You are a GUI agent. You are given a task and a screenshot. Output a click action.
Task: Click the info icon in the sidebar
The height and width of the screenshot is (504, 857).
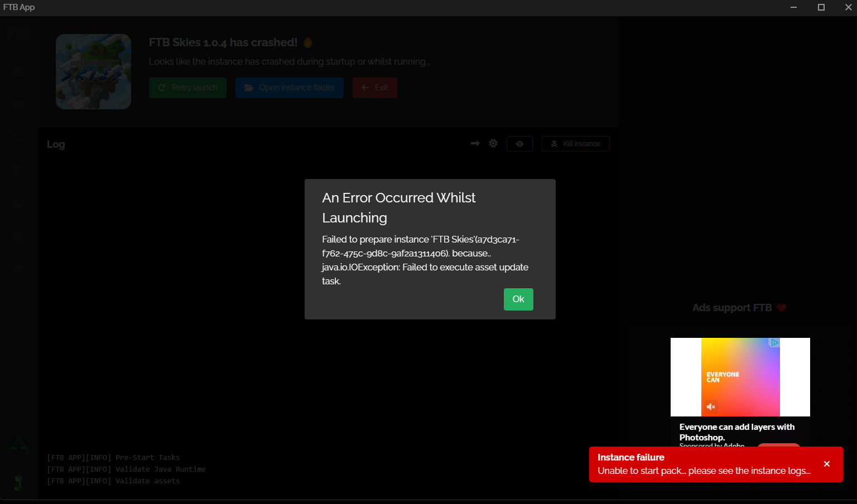pyautogui.click(x=18, y=236)
